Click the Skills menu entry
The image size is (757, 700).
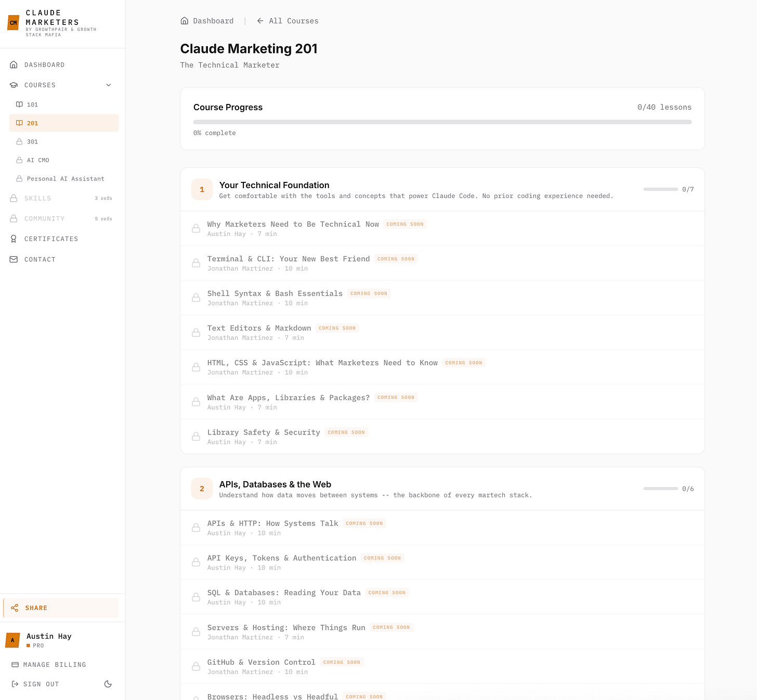point(62,199)
